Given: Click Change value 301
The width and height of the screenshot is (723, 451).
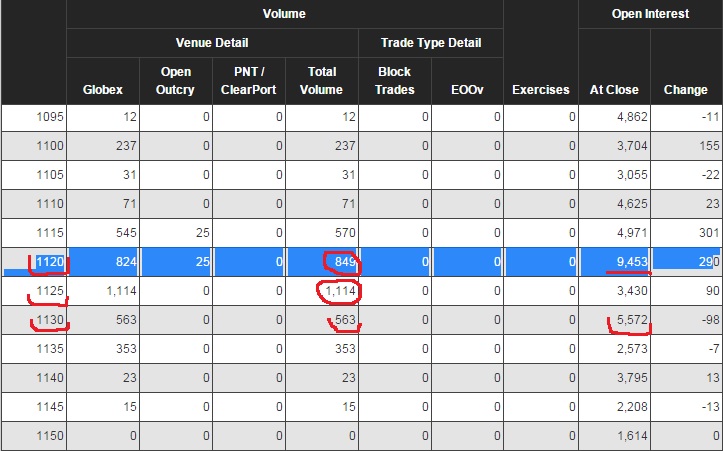Looking at the screenshot, I should pos(709,233).
